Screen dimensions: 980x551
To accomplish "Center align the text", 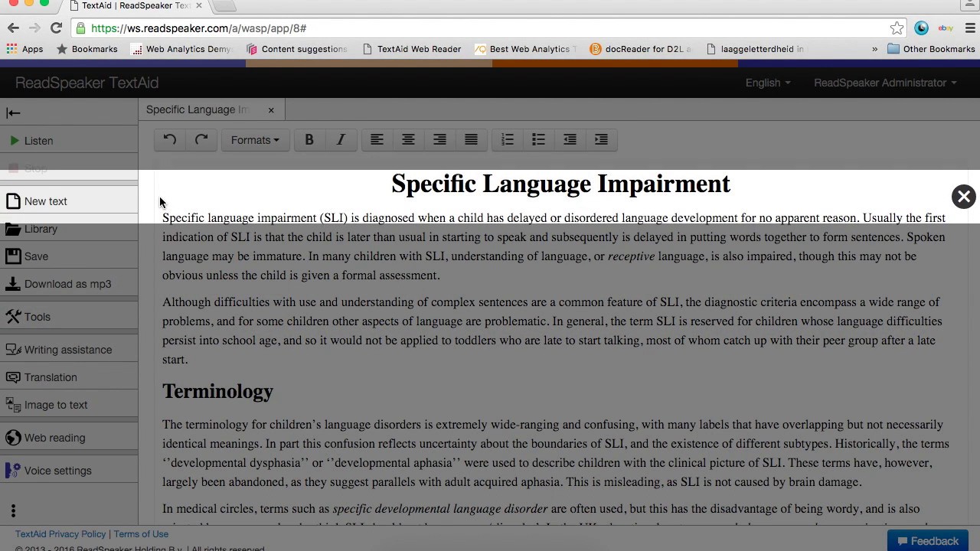I will coord(408,140).
